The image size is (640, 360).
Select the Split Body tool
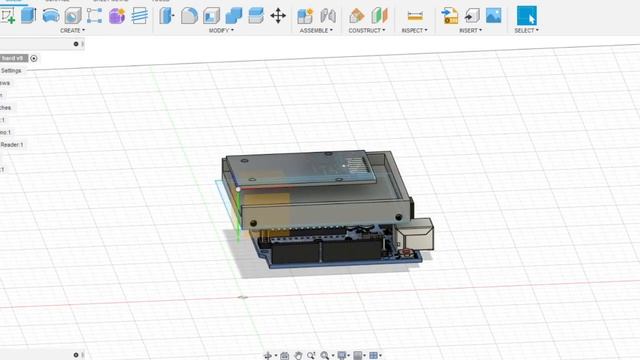(x=256, y=16)
